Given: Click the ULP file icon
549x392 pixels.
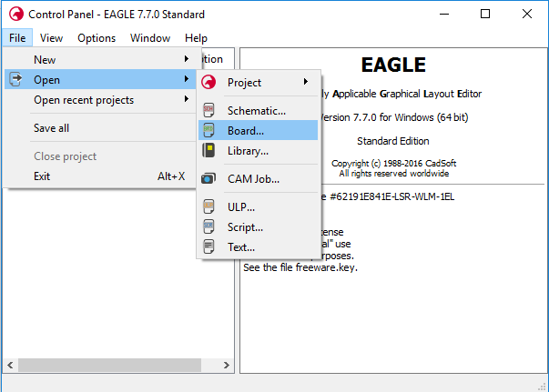Looking at the screenshot, I should point(209,207).
